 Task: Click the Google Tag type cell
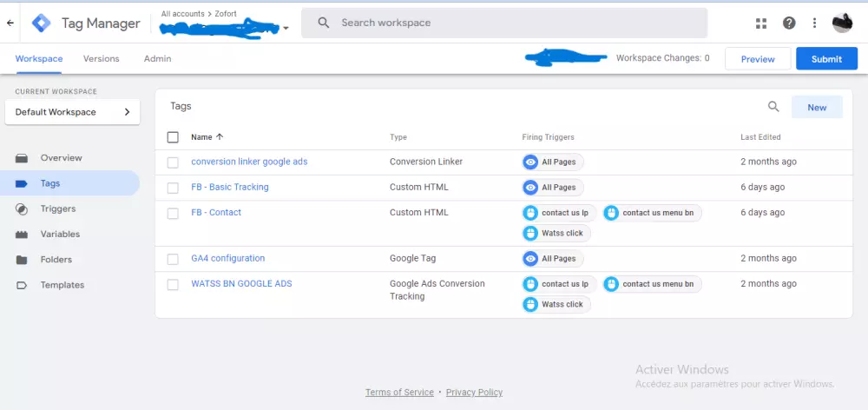click(x=412, y=258)
